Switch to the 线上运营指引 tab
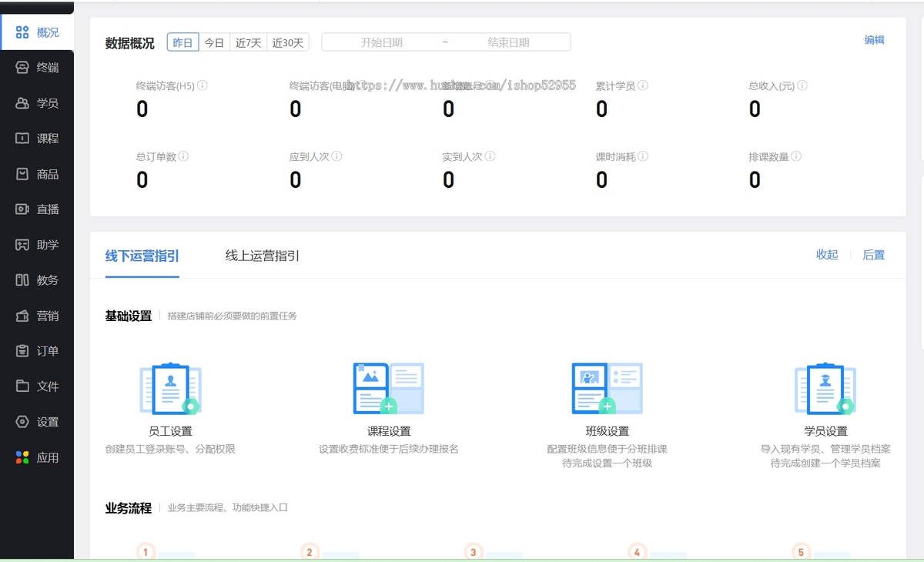The height and width of the screenshot is (562, 924). click(263, 256)
